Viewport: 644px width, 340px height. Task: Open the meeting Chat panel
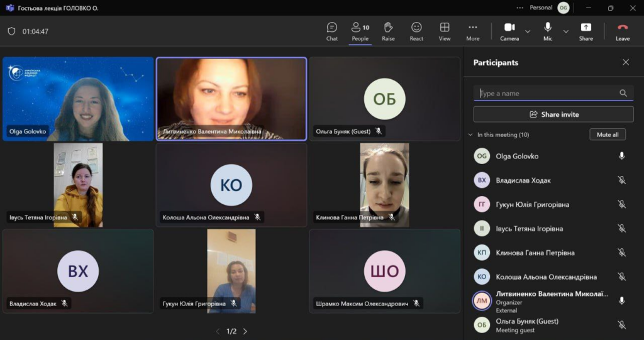332,31
